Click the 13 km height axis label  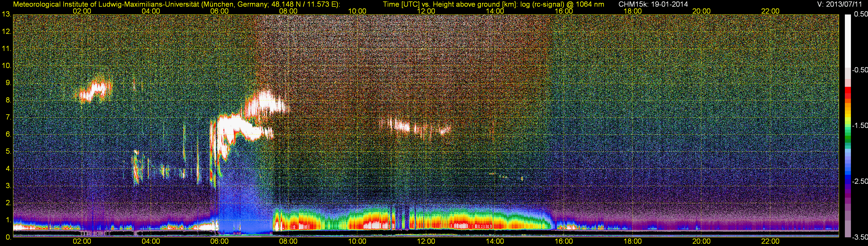6,14
